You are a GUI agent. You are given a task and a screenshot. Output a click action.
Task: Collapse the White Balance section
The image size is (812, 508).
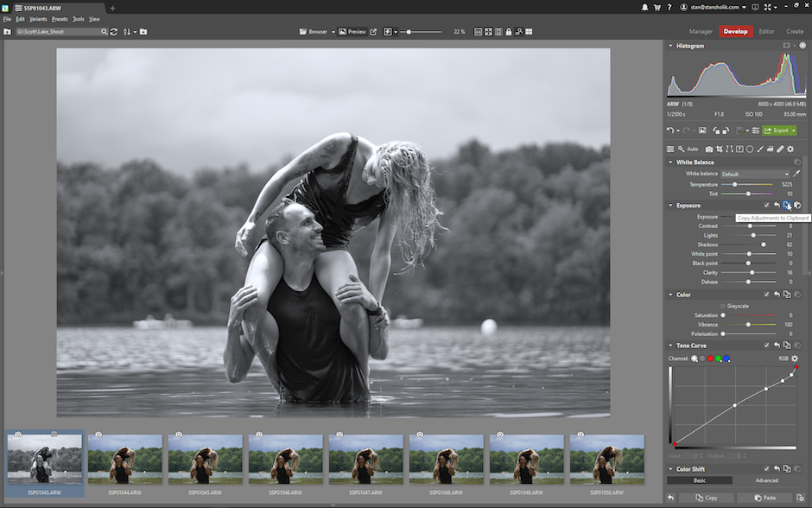670,162
